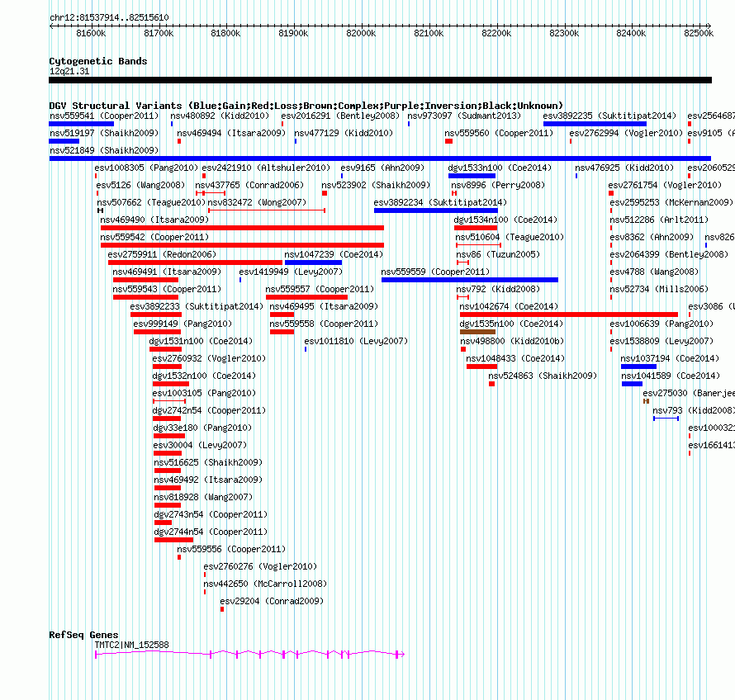This screenshot has height=700, width=735.
Task: Select the nsv559543 (Cooper2011) variant label
Action: pos(167,289)
